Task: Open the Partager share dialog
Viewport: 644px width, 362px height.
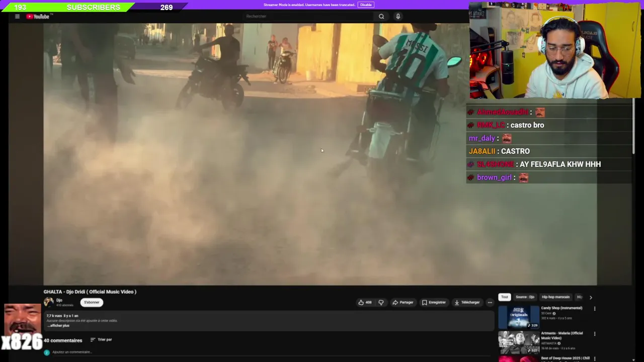Action: click(403, 302)
